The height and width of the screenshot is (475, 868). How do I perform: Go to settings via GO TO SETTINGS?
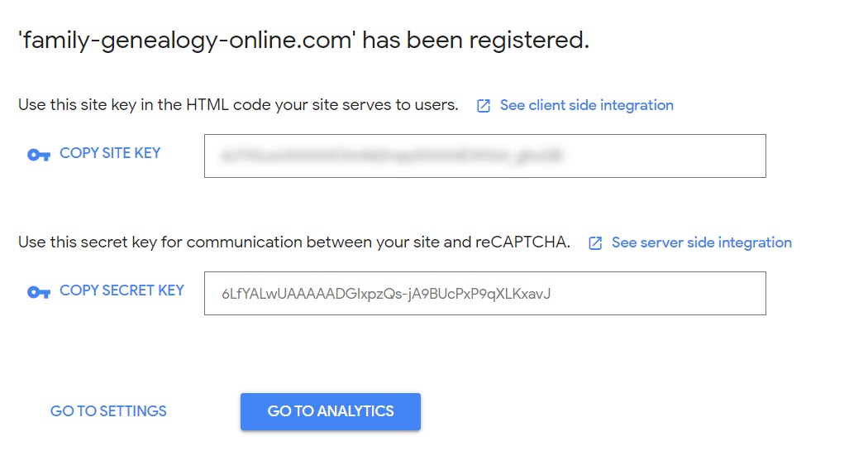pos(108,410)
